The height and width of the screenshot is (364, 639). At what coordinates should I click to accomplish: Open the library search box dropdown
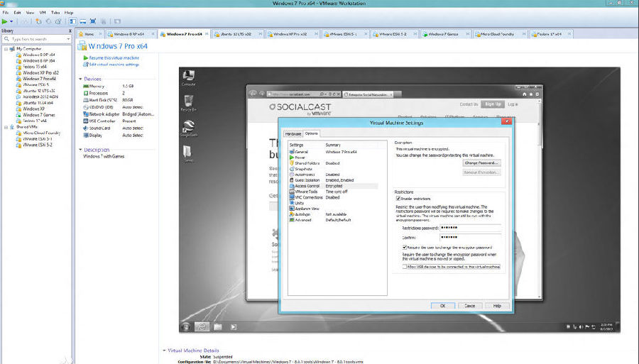68,39
